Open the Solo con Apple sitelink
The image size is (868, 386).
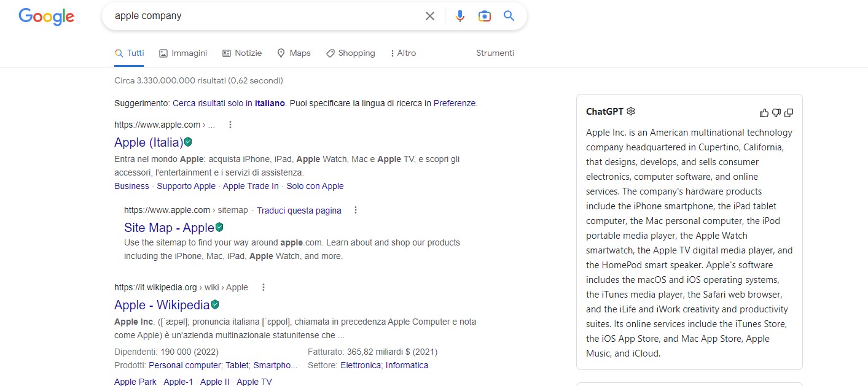click(315, 186)
